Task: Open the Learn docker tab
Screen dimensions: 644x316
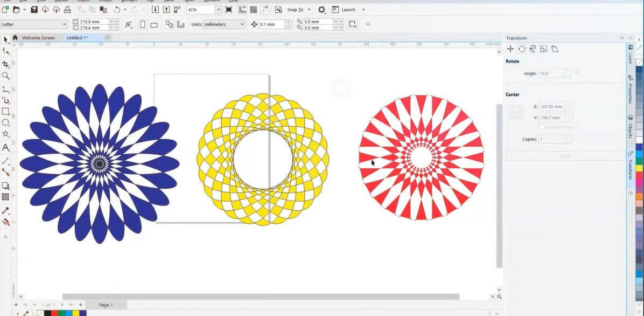Action: pos(630,54)
